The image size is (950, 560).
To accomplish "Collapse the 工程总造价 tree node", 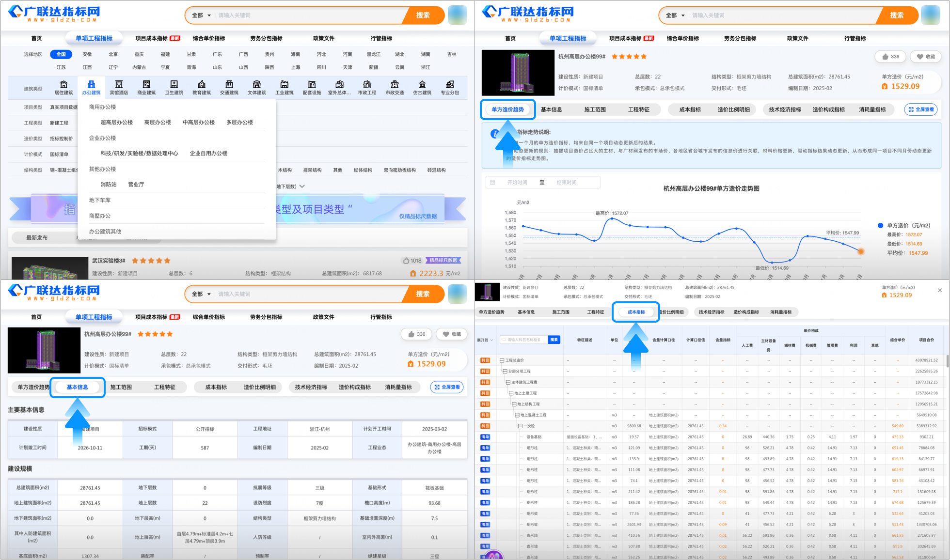I will 502,360.
